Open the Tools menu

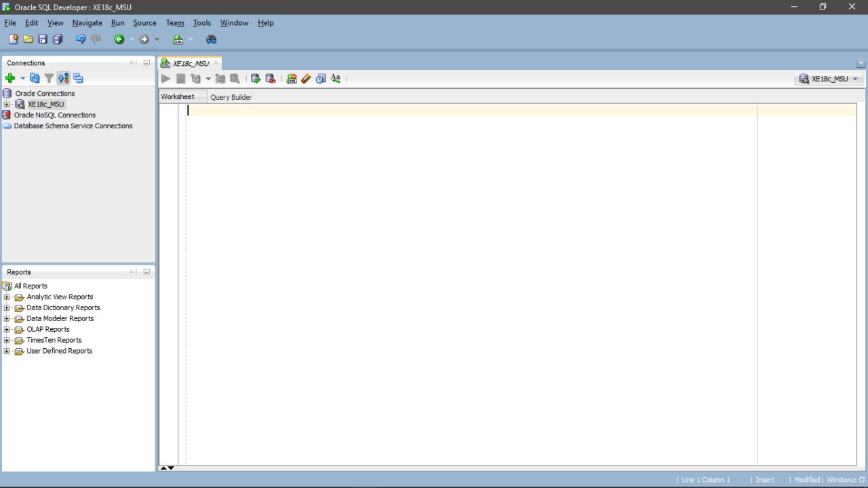click(x=202, y=23)
